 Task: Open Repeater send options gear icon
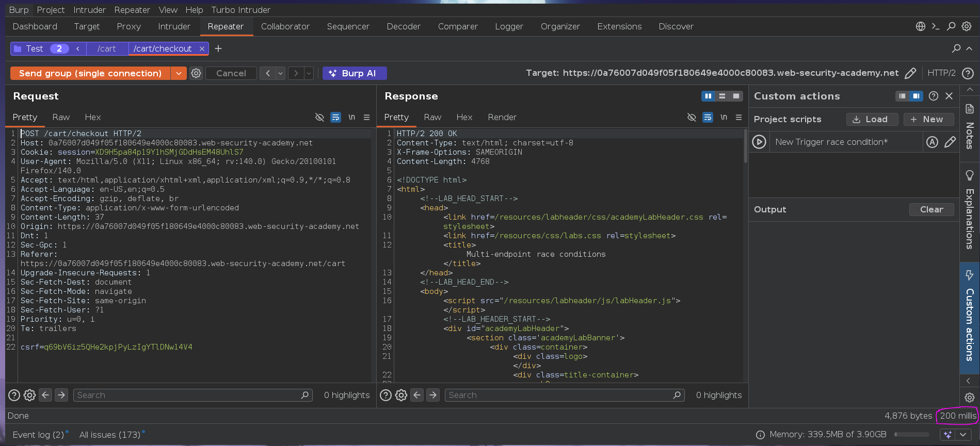(196, 73)
